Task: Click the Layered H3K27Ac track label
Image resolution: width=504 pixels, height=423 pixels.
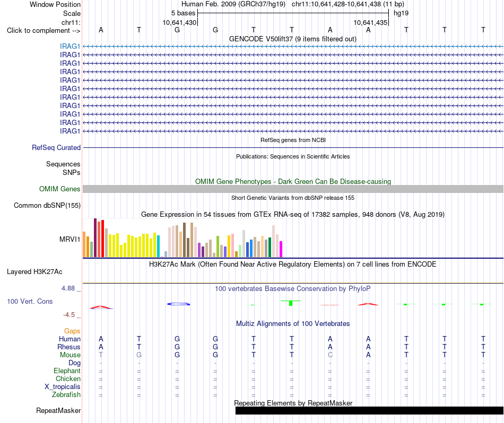Action: point(34,272)
